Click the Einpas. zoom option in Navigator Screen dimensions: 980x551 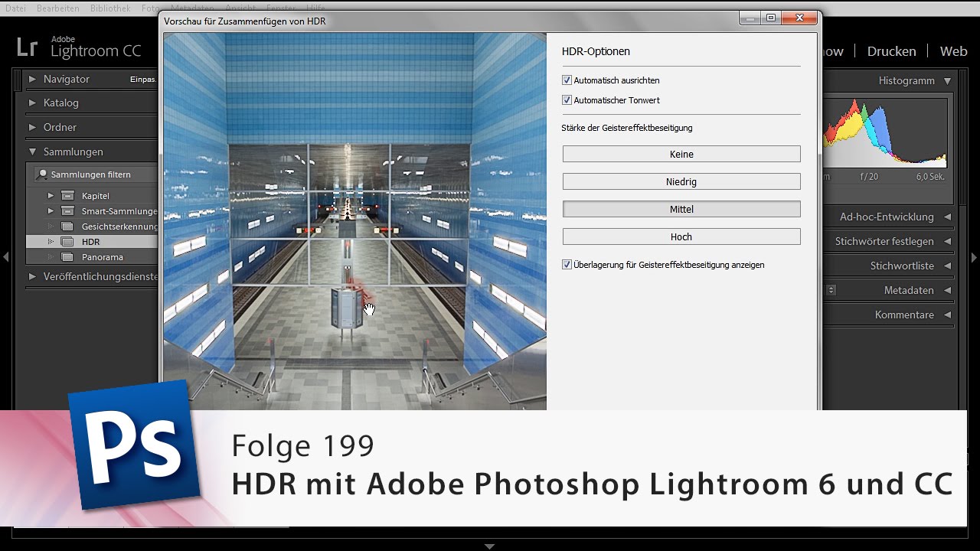click(x=143, y=80)
